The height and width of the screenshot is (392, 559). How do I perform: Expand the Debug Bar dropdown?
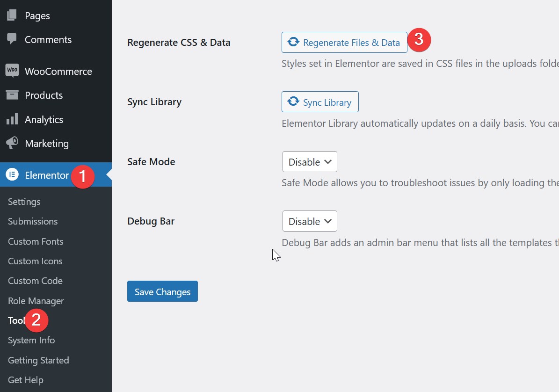pyautogui.click(x=310, y=221)
